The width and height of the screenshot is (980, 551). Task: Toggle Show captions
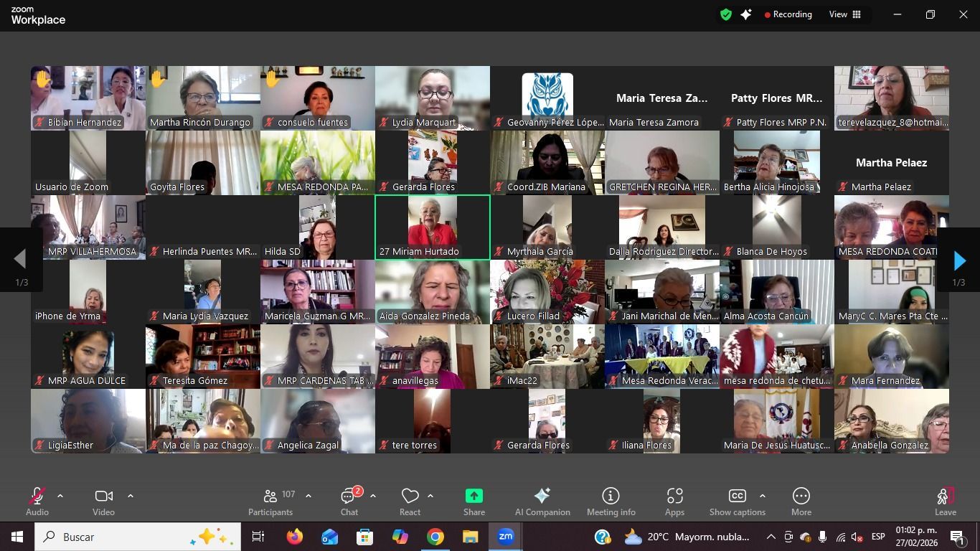(738, 501)
